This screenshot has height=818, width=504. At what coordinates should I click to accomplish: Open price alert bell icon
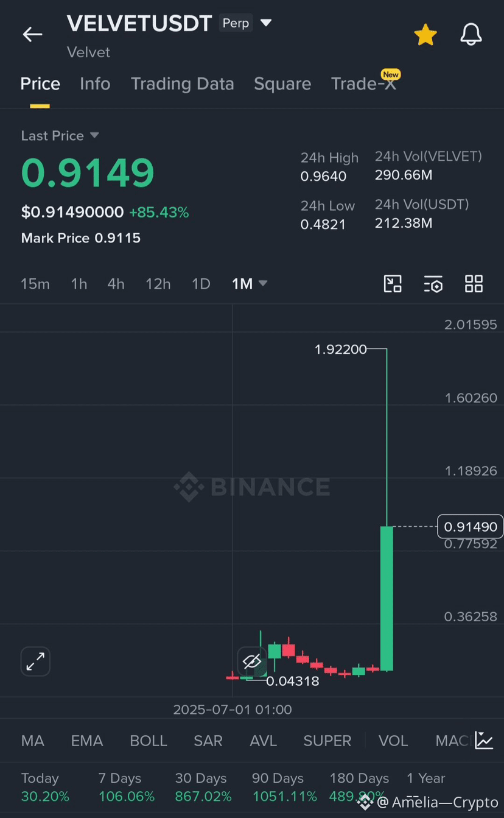point(471,35)
